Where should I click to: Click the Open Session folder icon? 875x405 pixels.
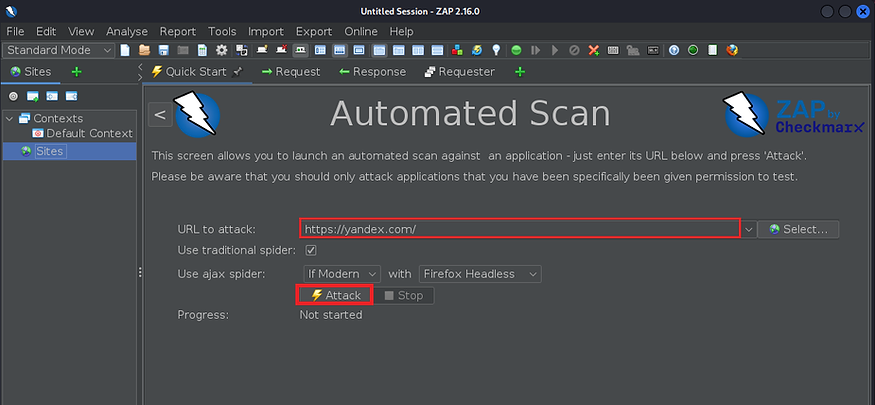[145, 50]
